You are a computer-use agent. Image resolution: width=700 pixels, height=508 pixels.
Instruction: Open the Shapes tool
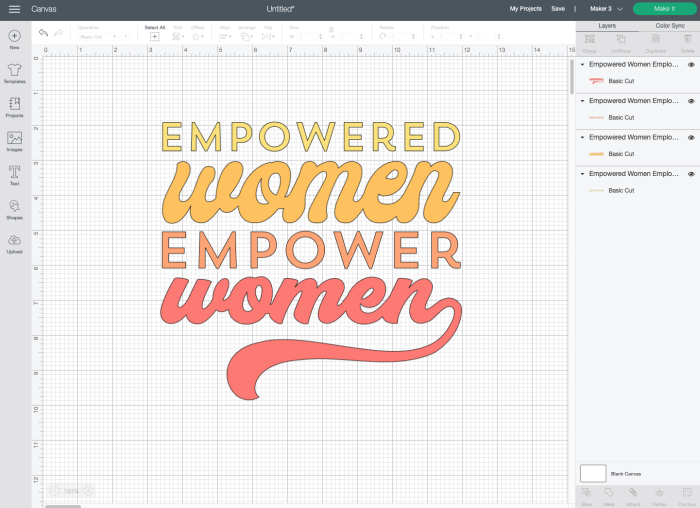click(x=14, y=208)
